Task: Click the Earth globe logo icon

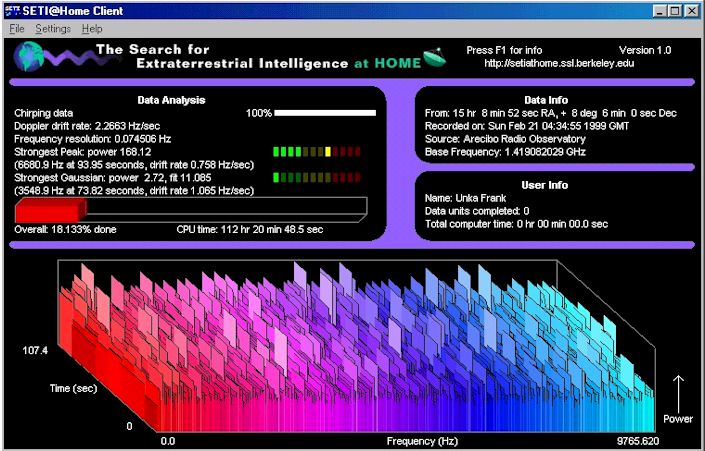Action: [29, 56]
